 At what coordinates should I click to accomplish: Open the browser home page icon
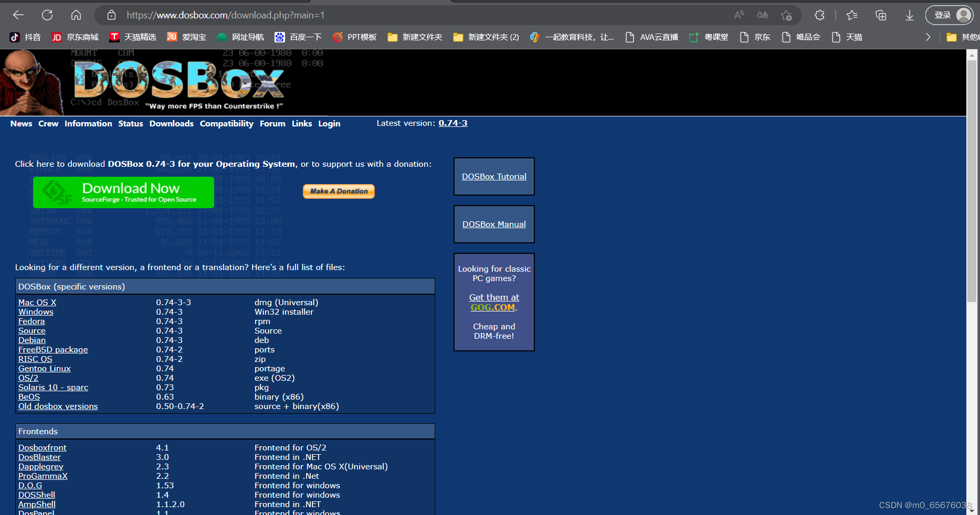pyautogui.click(x=76, y=15)
